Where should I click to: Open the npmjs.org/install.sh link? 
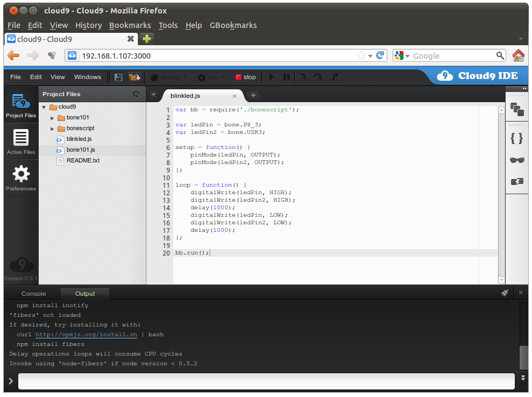[86, 335]
